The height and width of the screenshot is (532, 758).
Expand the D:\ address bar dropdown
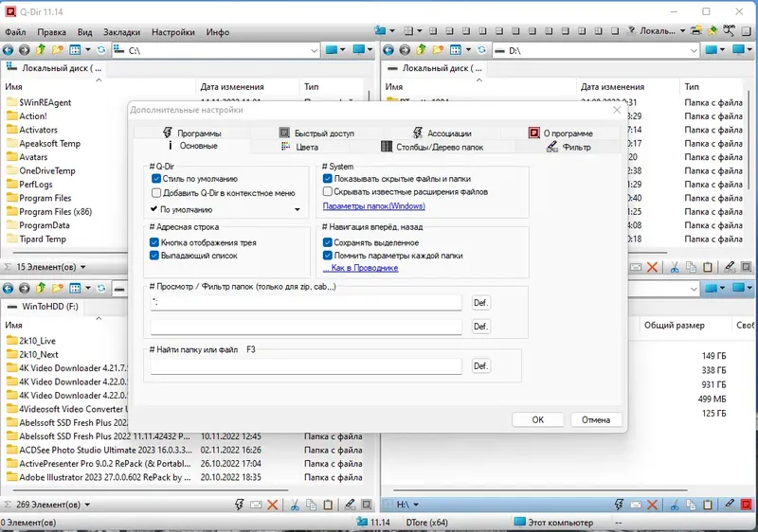point(694,50)
